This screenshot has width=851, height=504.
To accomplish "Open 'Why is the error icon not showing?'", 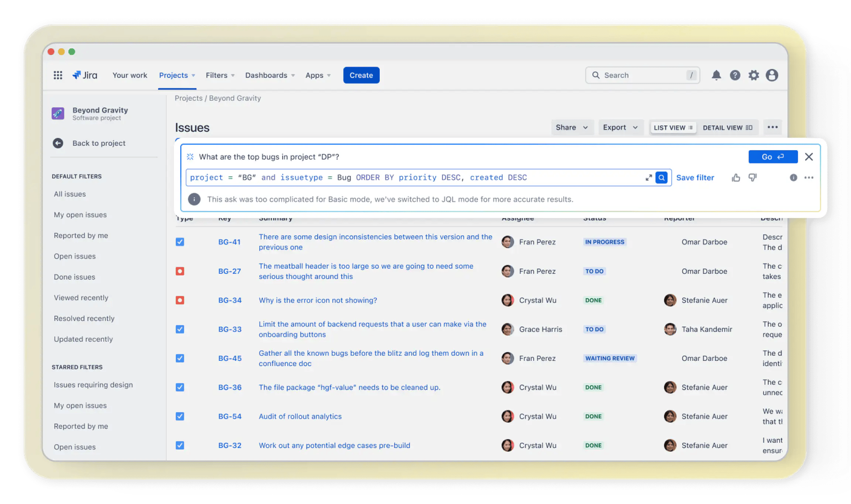I will point(318,300).
